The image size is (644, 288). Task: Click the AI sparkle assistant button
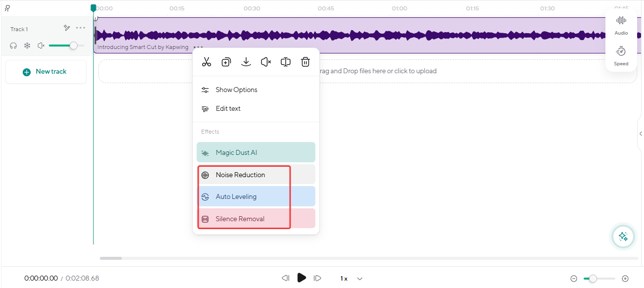point(623,237)
